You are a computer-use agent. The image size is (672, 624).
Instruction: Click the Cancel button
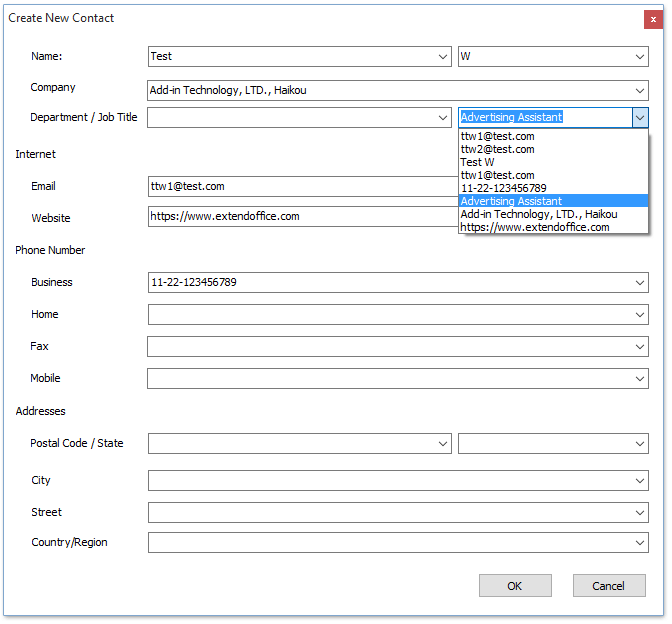coord(609,586)
